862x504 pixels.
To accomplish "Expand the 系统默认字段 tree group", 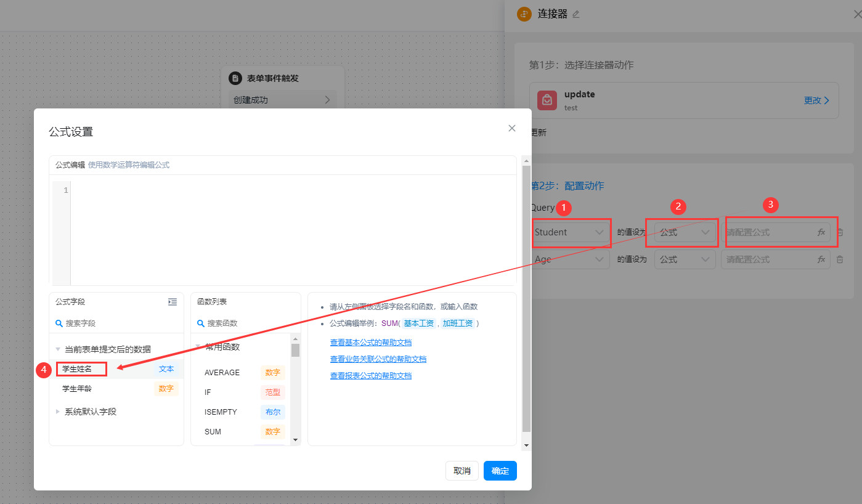I will pos(58,412).
